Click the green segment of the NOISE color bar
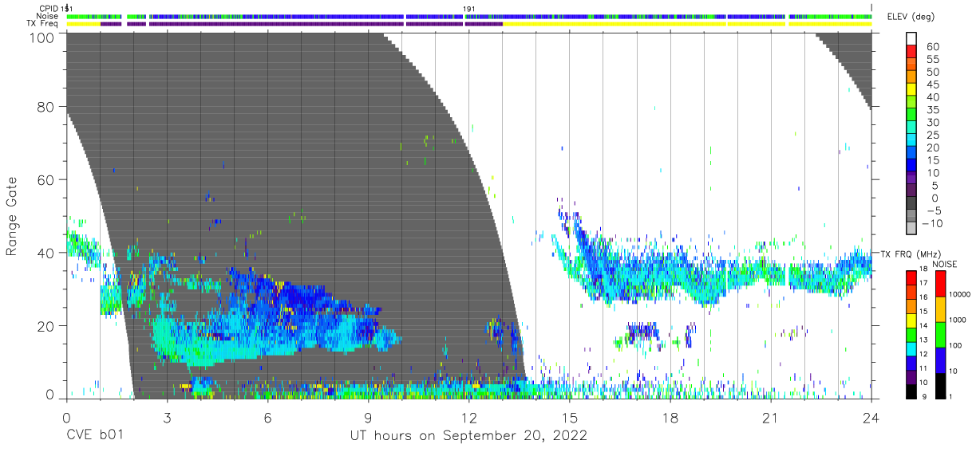This screenshot has height=452, width=980. point(942,335)
